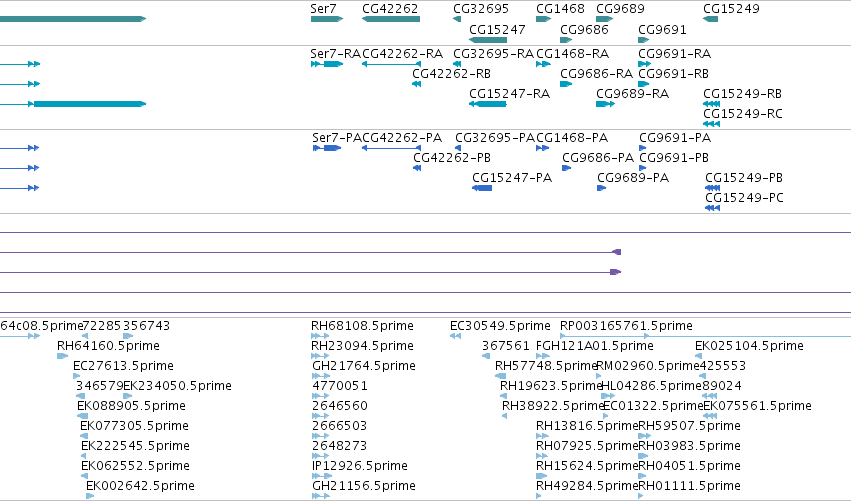Click the 356743 feature label

click(x=146, y=326)
